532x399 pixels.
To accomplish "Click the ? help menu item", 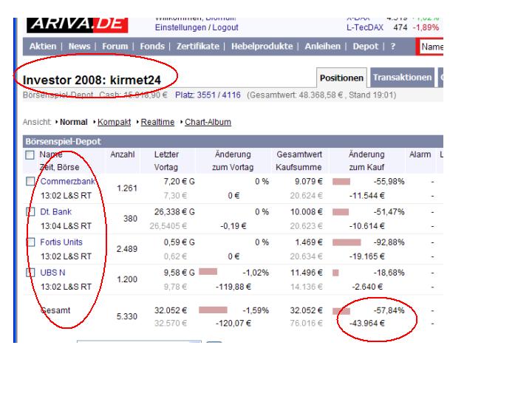I will click(x=393, y=47).
